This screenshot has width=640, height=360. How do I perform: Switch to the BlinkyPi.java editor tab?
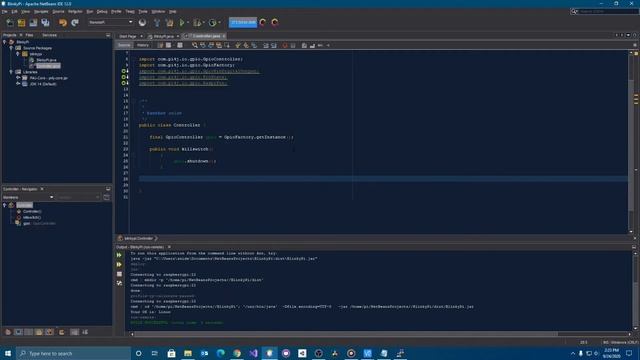click(164, 36)
